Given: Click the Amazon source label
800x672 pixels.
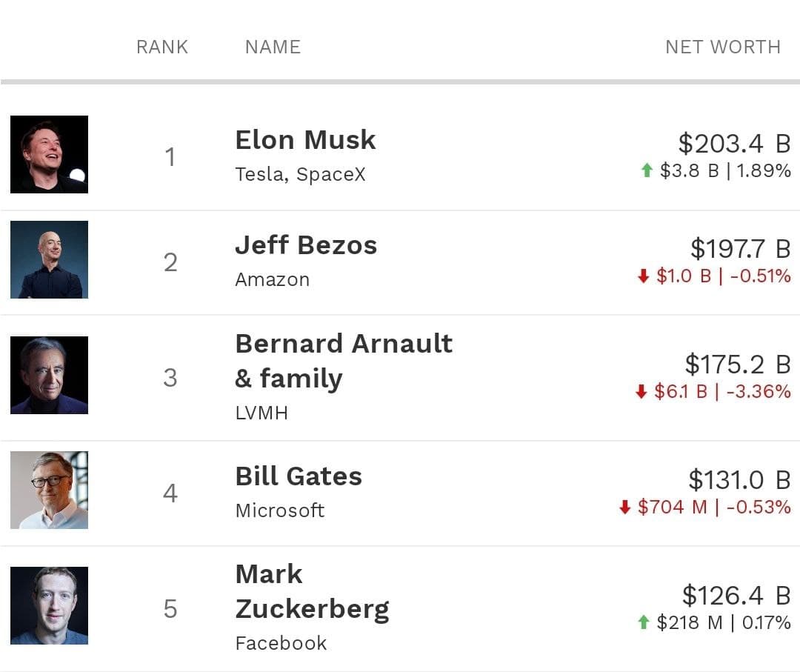Looking at the screenshot, I should click(x=272, y=280).
